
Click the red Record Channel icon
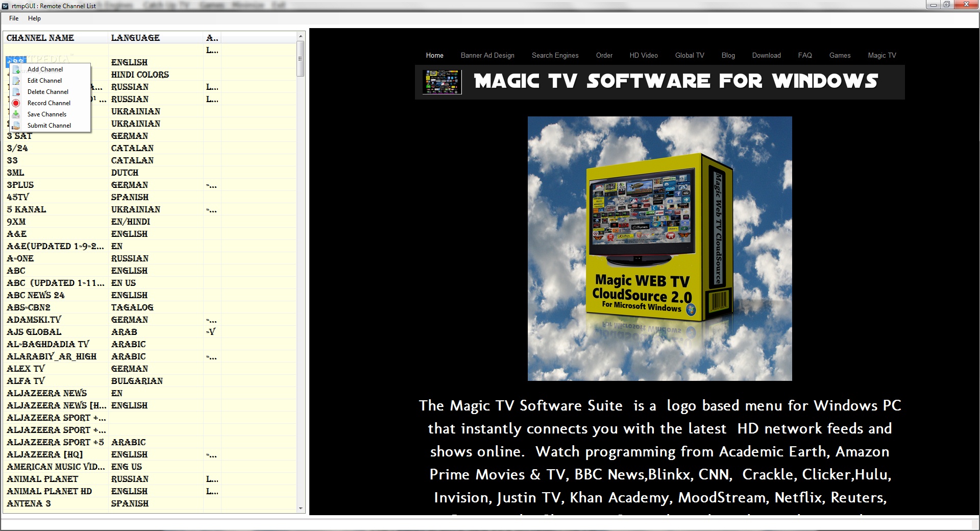(16, 103)
